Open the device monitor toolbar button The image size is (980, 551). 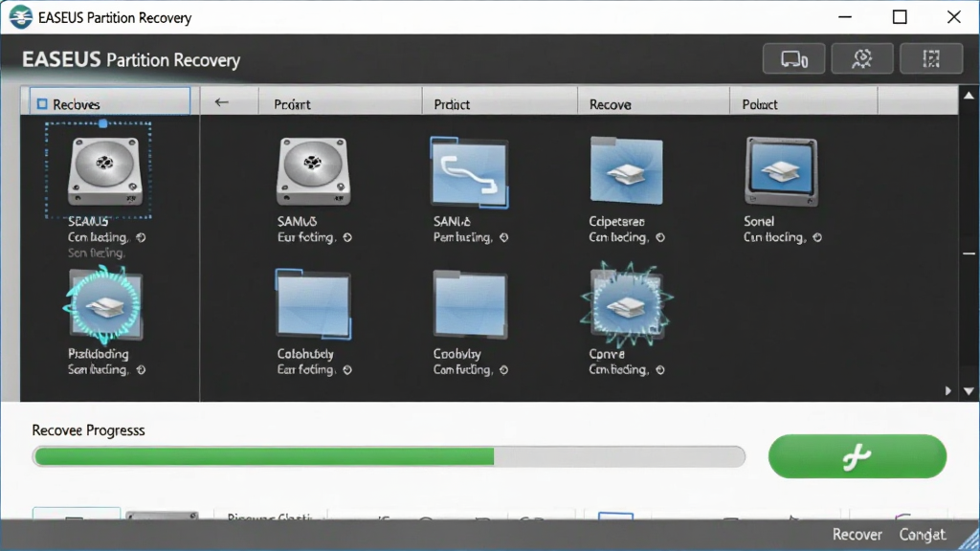(x=793, y=58)
